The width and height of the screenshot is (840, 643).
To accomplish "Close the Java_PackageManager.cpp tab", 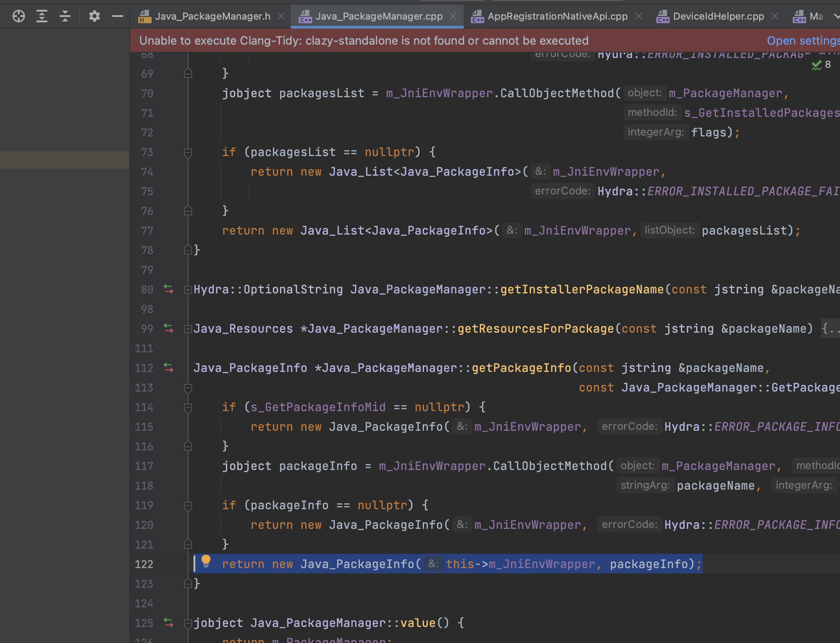I will tap(453, 16).
